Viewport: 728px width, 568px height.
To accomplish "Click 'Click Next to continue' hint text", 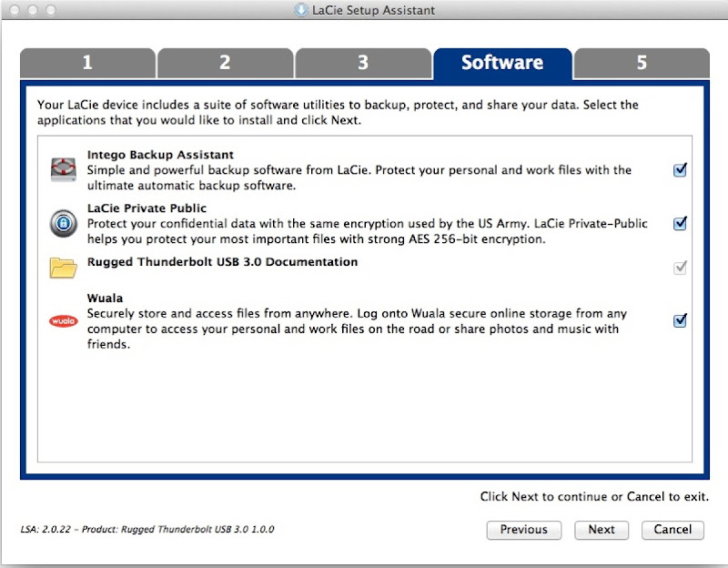I will (x=594, y=496).
